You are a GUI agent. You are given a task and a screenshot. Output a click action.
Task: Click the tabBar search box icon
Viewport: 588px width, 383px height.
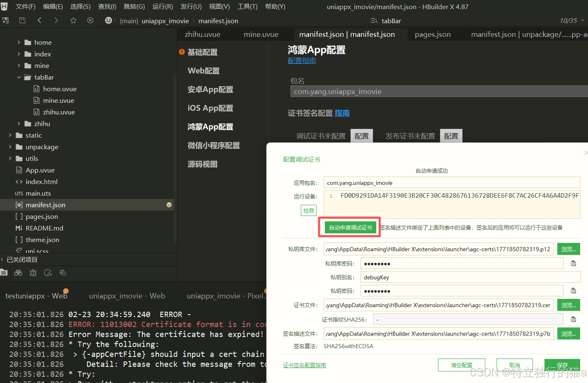(374, 21)
